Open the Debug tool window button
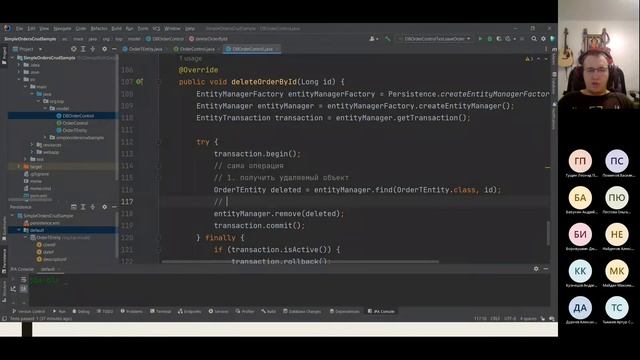Viewport: 640px width, 360px height. (81, 311)
